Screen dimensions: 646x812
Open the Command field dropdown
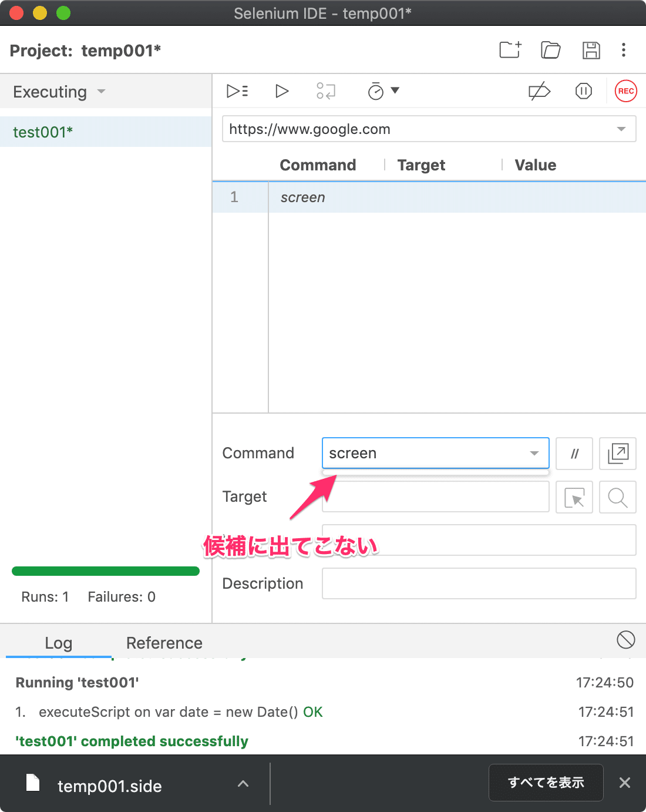(533, 453)
